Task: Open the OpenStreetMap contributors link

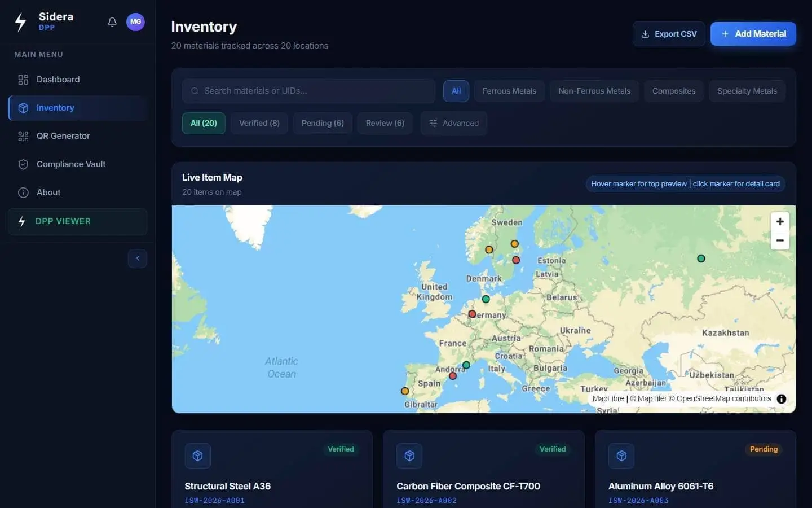Action: click(720, 398)
